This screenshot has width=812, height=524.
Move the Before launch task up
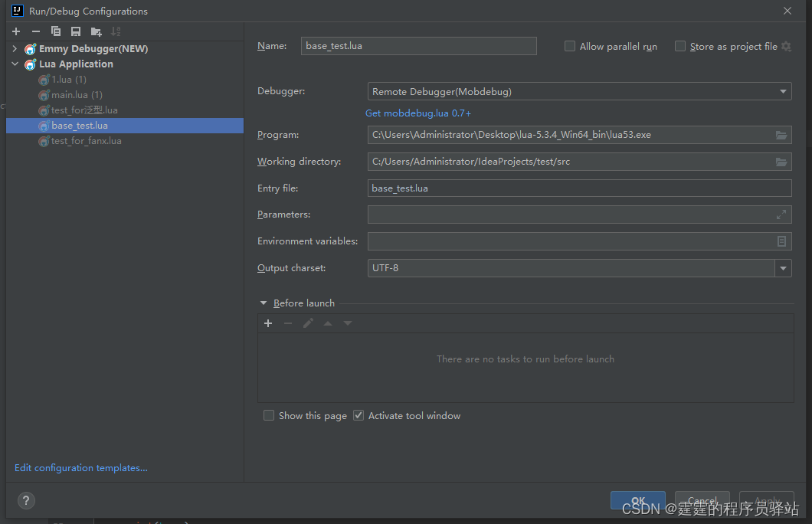[x=328, y=323]
